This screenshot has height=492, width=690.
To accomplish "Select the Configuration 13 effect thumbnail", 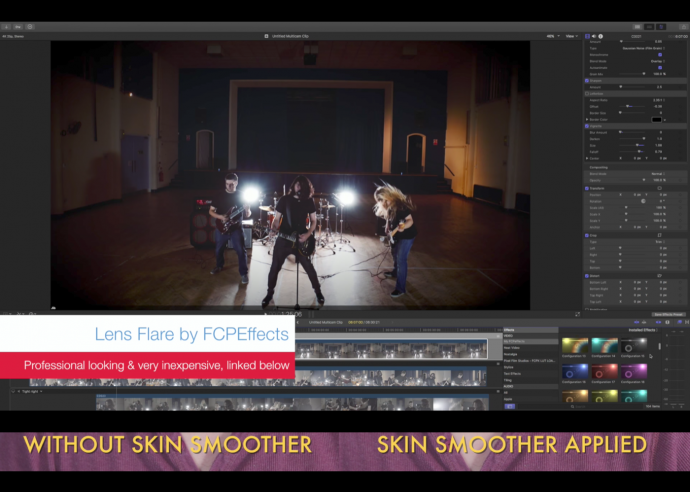I will [575, 345].
